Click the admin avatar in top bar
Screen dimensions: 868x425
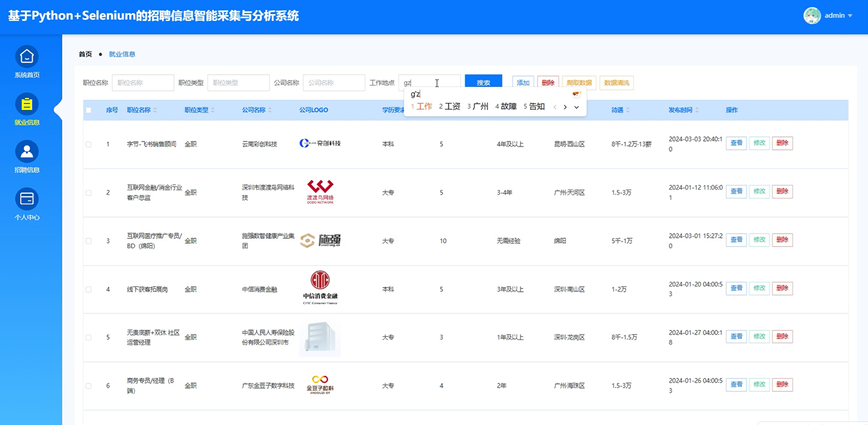812,15
